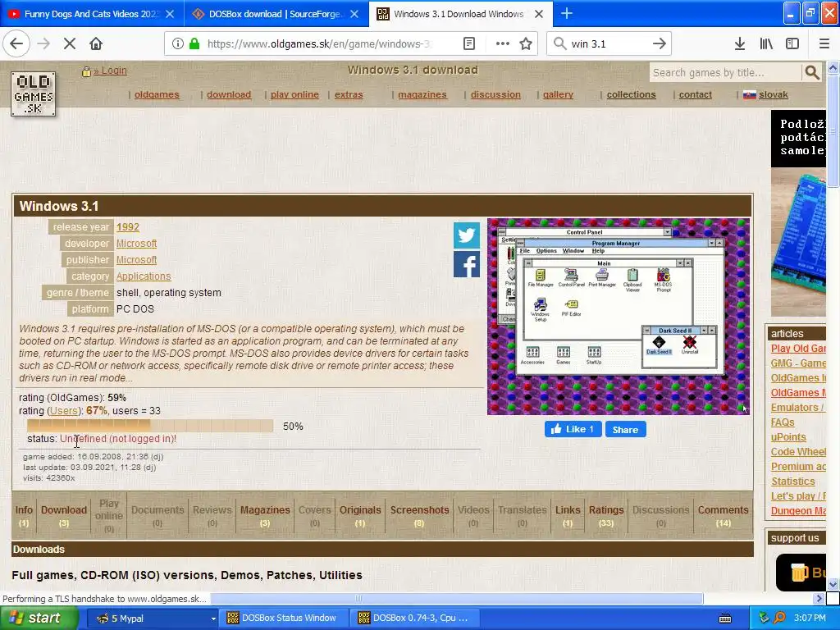Viewport: 840px width, 630px height.
Task: Click the Applications category link
Action: tap(144, 276)
